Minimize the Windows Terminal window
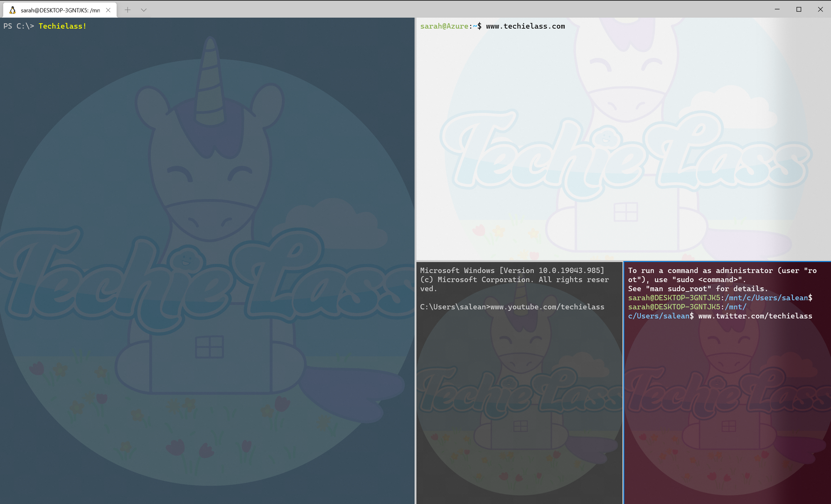The width and height of the screenshot is (831, 504). (777, 9)
